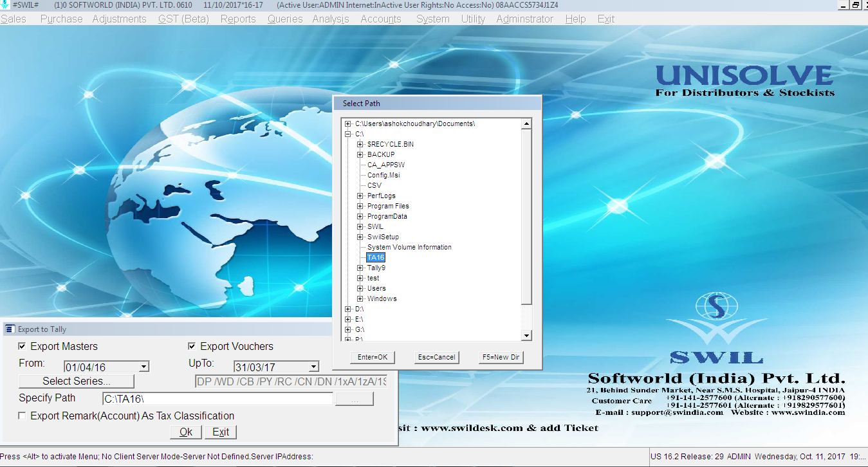Image resolution: width=868 pixels, height=467 pixels.
Task: Select the Config.Msi folder
Action: 383,175
